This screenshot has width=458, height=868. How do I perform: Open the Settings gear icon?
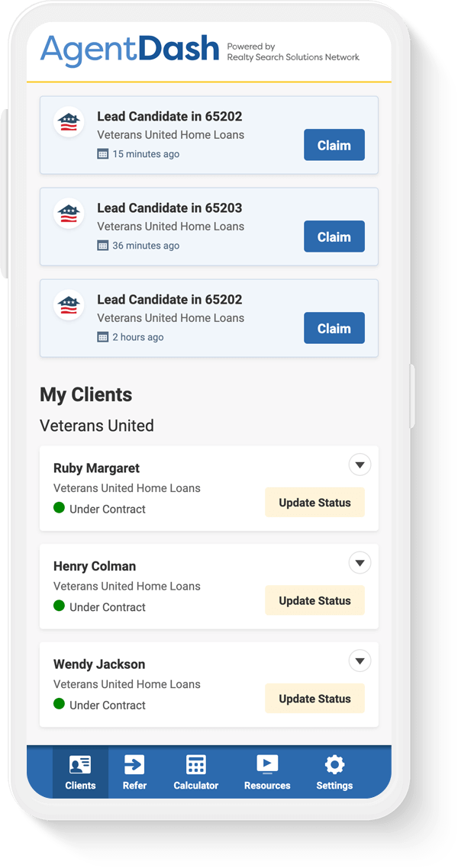pos(334,765)
